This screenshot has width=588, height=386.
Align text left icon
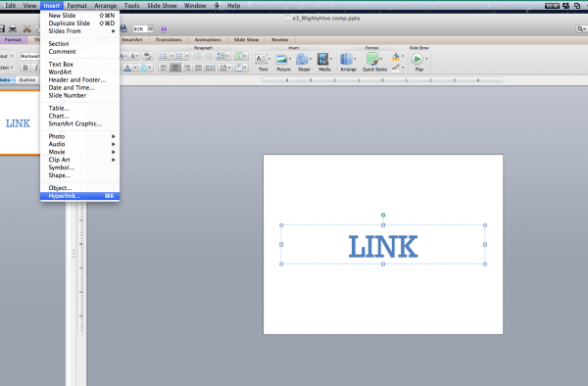point(164,68)
